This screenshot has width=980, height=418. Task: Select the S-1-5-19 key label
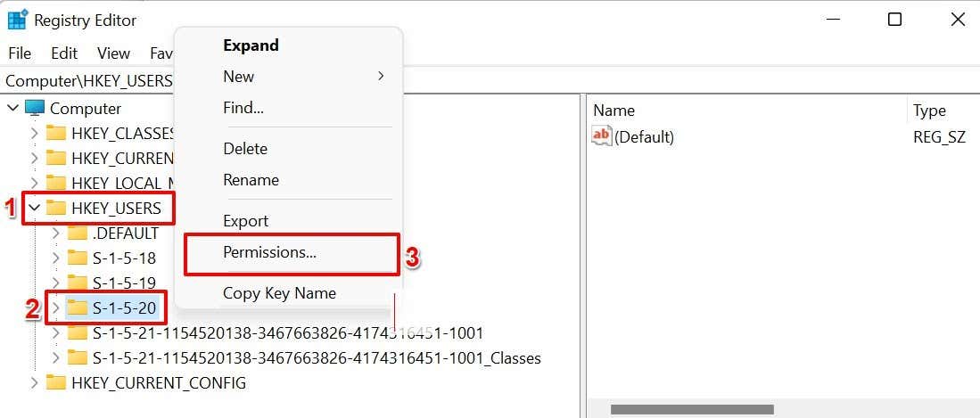point(124,283)
